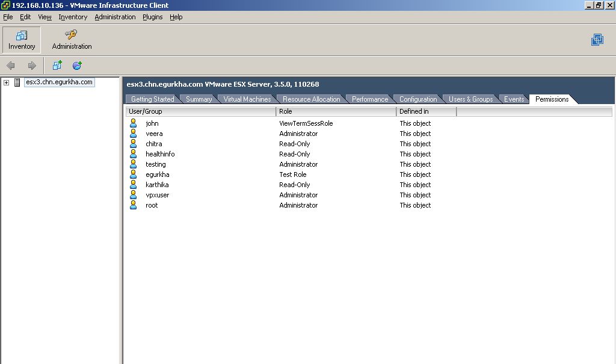Select the user icon next to egurkha
This screenshot has height=364, width=616.
[x=134, y=174]
